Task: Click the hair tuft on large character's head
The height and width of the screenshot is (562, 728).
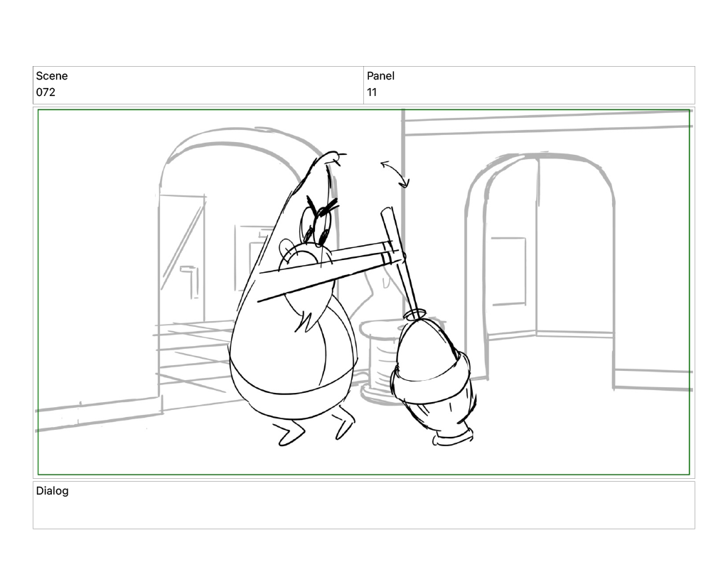Action: [336, 156]
